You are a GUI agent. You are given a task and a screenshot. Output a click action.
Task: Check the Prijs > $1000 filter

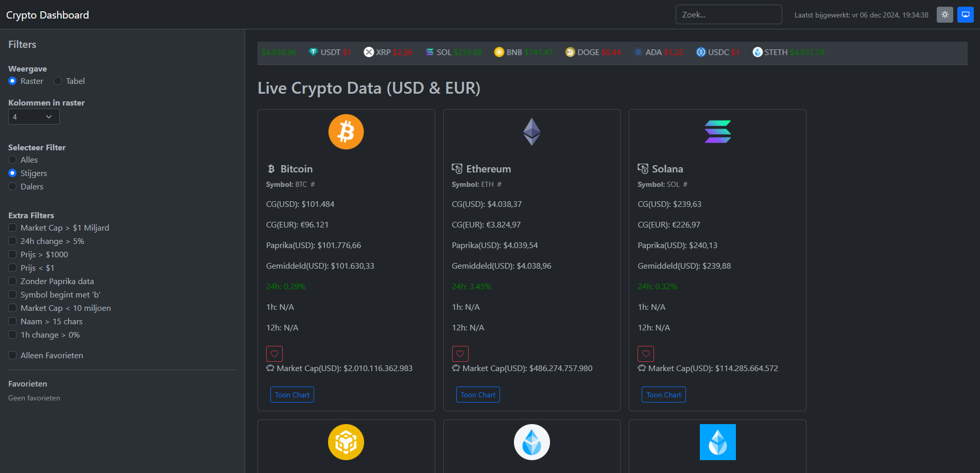pos(12,254)
